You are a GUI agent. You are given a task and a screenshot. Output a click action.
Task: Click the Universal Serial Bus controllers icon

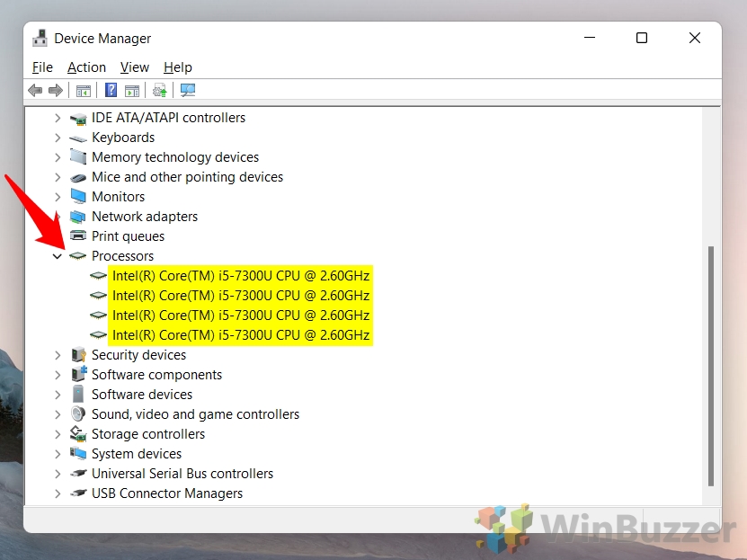click(x=78, y=474)
